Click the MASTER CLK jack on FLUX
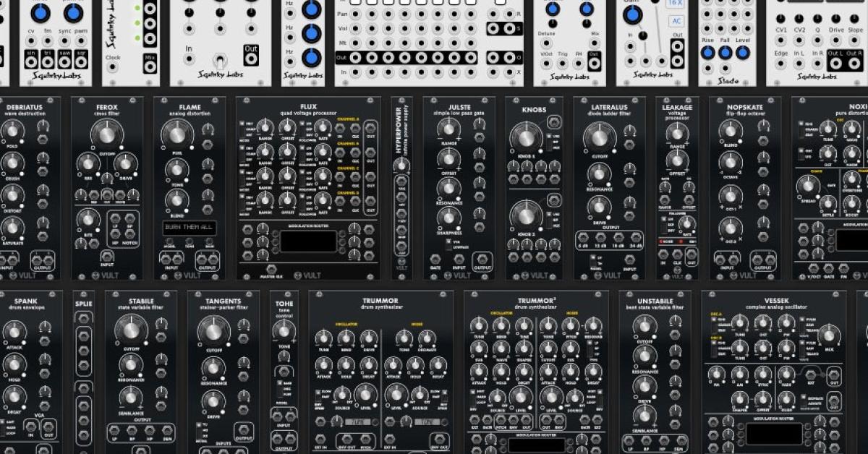 click(271, 269)
